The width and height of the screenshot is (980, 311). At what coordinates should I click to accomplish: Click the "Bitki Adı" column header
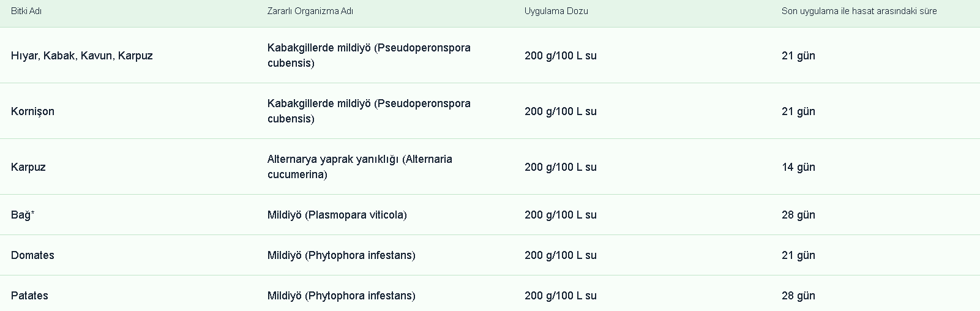pos(26,11)
